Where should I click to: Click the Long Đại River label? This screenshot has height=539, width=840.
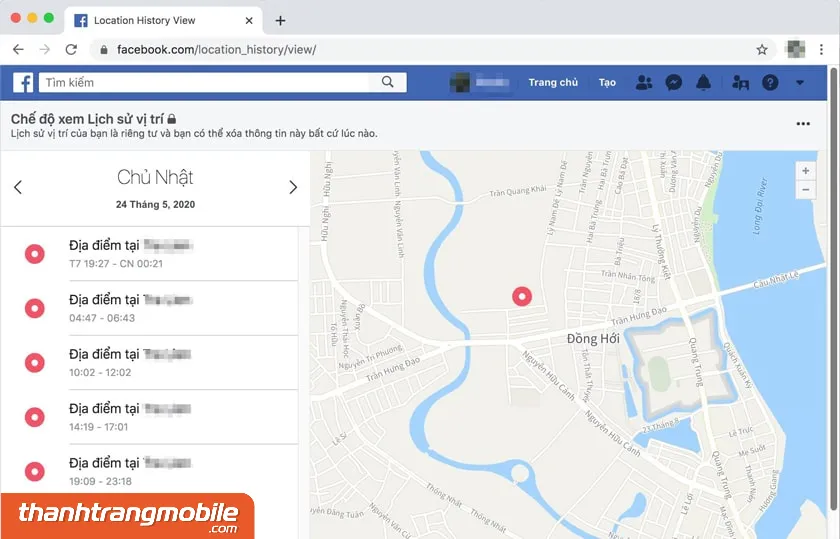pyautogui.click(x=760, y=206)
